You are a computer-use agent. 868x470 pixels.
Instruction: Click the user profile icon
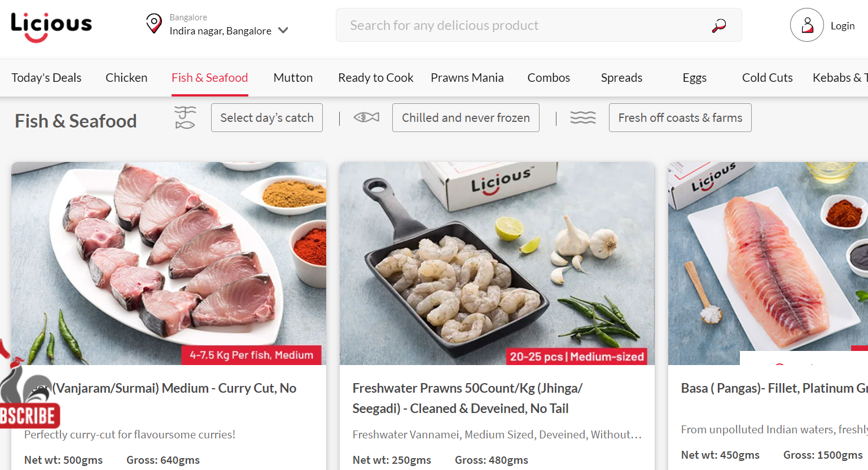pos(806,25)
